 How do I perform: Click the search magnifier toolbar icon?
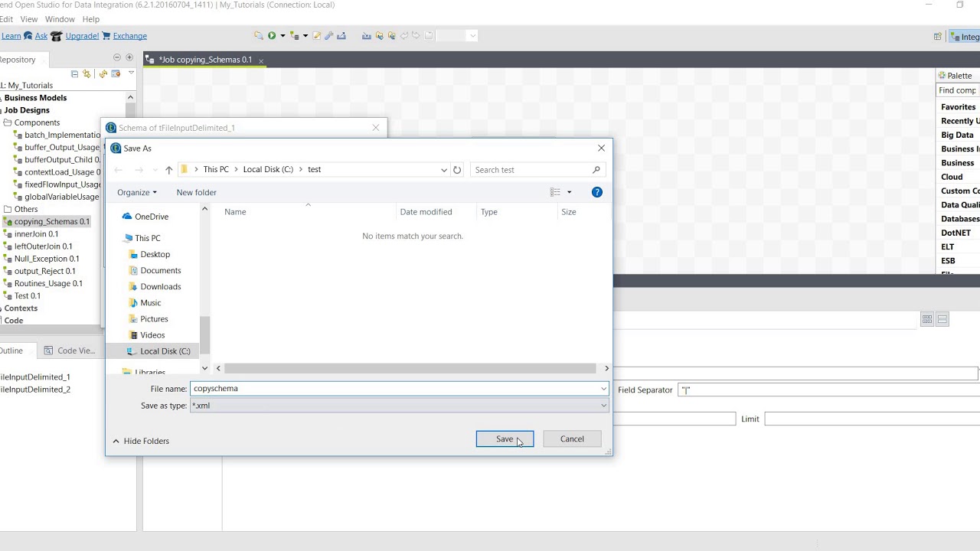coord(259,36)
